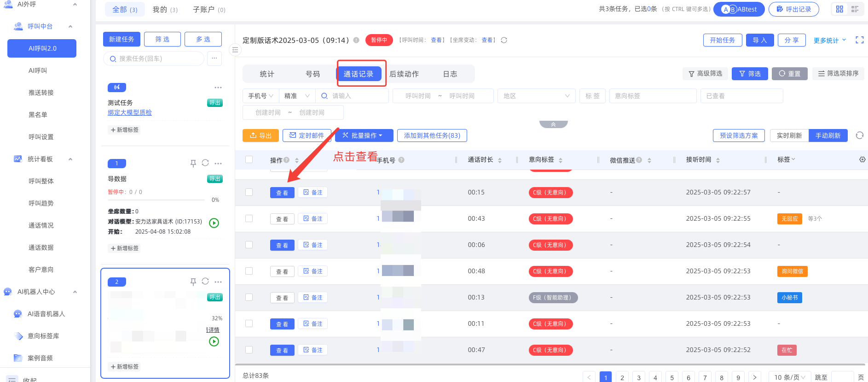The image size is (868, 382).
Task: Enter fullscreen with the expand icon
Action: click(x=859, y=40)
